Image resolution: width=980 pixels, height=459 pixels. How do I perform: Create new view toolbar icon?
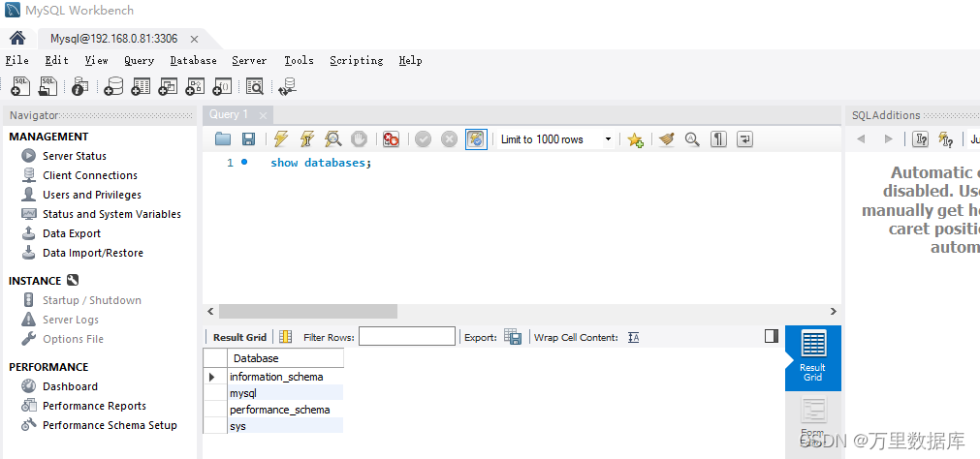(x=168, y=86)
